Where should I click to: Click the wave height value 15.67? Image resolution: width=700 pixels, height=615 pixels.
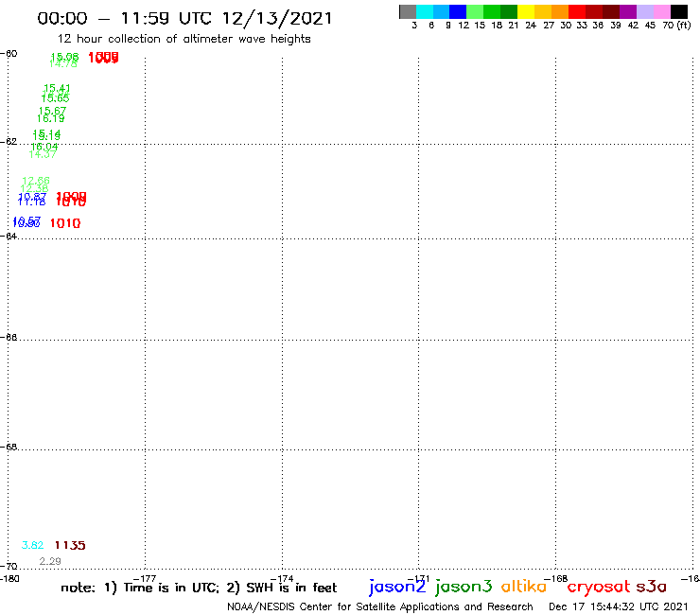(52, 111)
